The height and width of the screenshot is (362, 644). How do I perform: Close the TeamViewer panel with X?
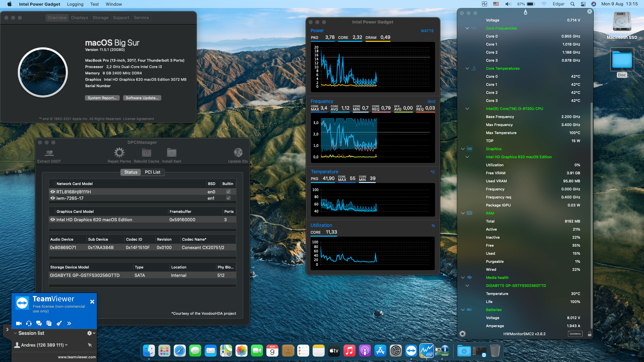92,302
